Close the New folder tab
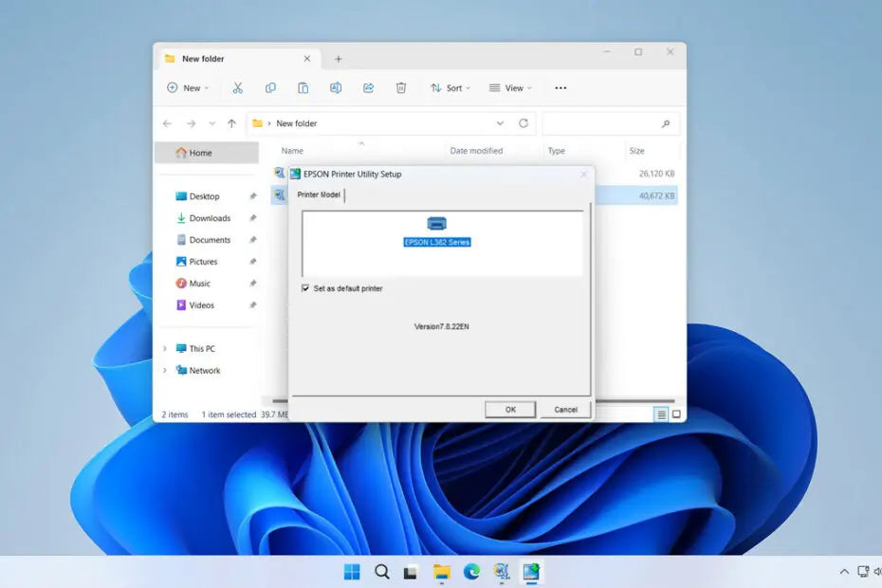 pyautogui.click(x=307, y=59)
